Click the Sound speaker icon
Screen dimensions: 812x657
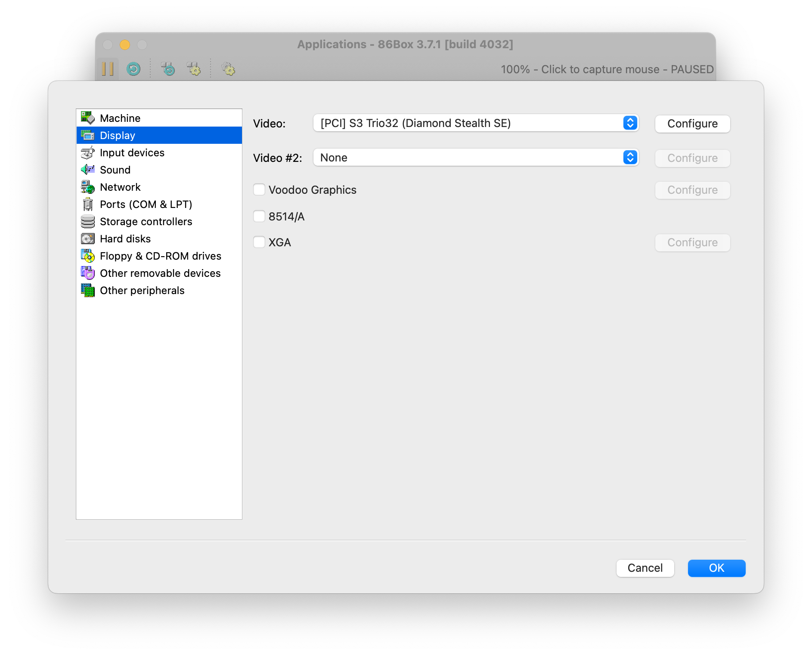pyautogui.click(x=88, y=170)
